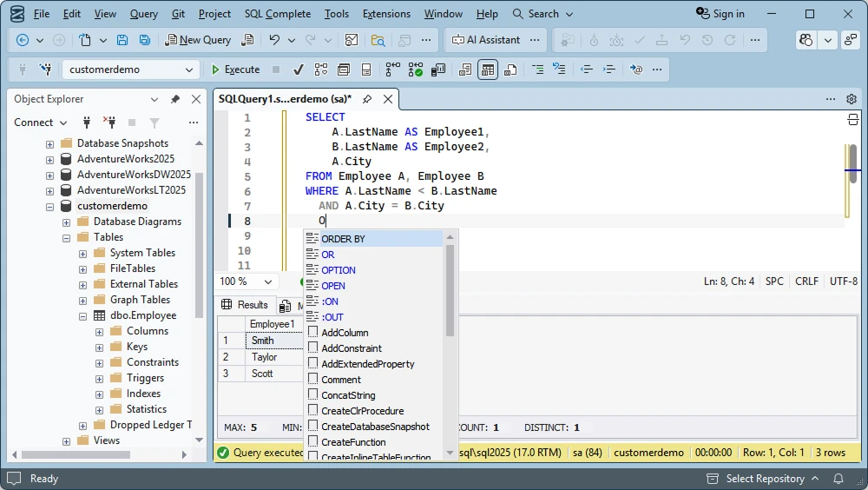The height and width of the screenshot is (490, 868).
Task: Tick the CreateDatabaseSnapshot snippet checkbox
Action: pos(312,426)
